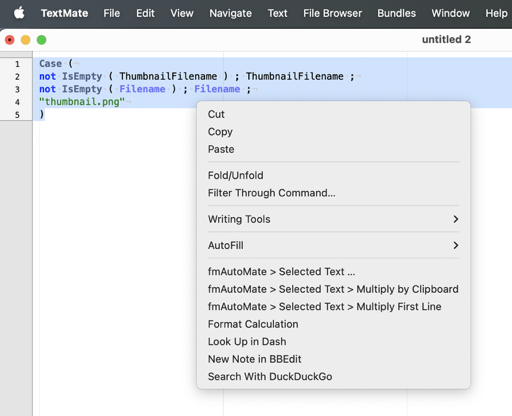Click the closing parenthesis on line 5
The height and width of the screenshot is (416, 512).
tap(42, 114)
